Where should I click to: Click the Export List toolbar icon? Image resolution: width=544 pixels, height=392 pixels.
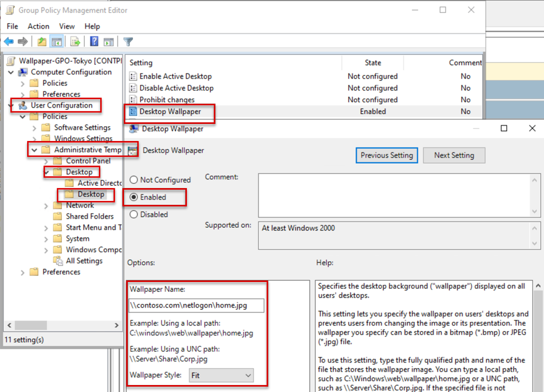click(75, 41)
